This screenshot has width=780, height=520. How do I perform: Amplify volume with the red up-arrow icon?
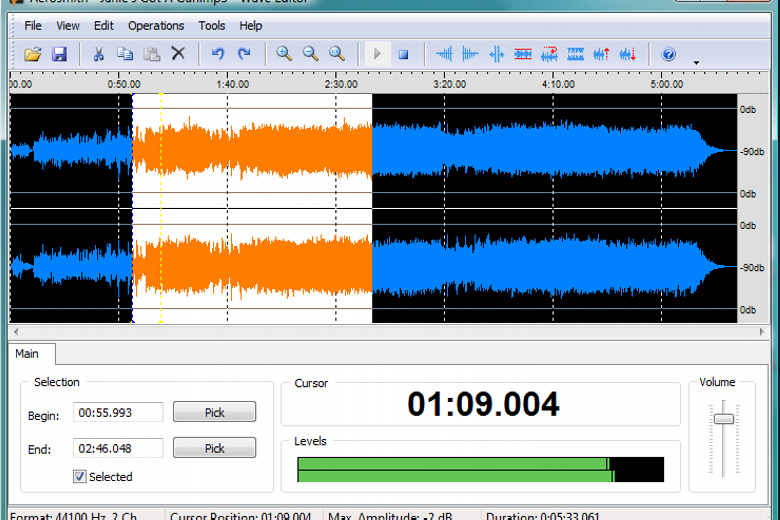coord(602,54)
